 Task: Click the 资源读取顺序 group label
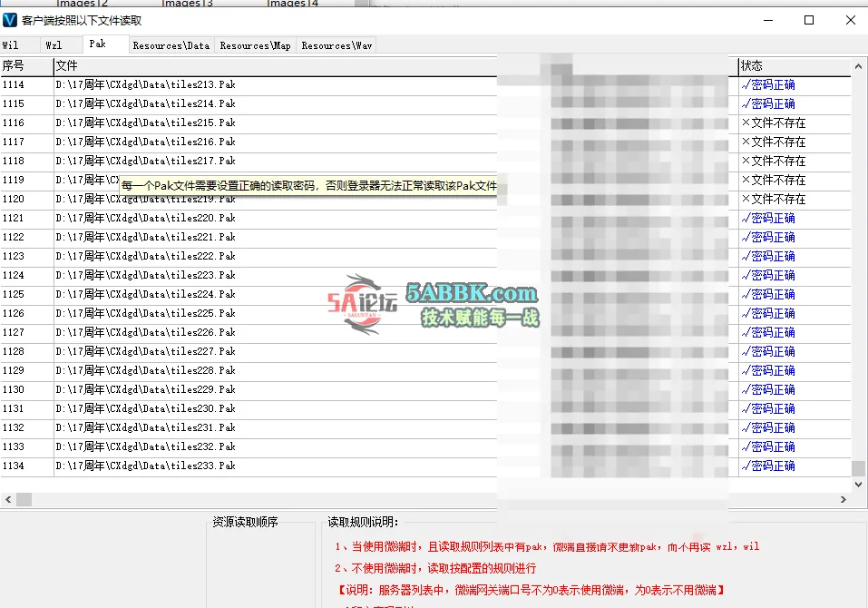click(x=245, y=522)
